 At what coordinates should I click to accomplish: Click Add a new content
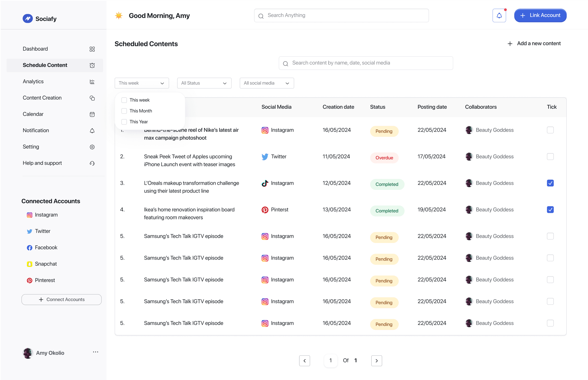coord(534,43)
